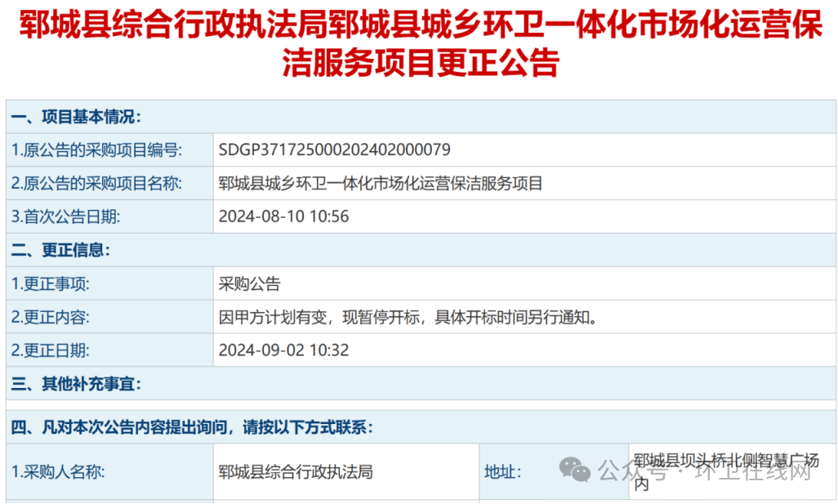Select address 郓城县坝头桥北侧智慧广场内
The width and height of the screenshot is (838, 504).
pyautogui.click(x=726, y=471)
